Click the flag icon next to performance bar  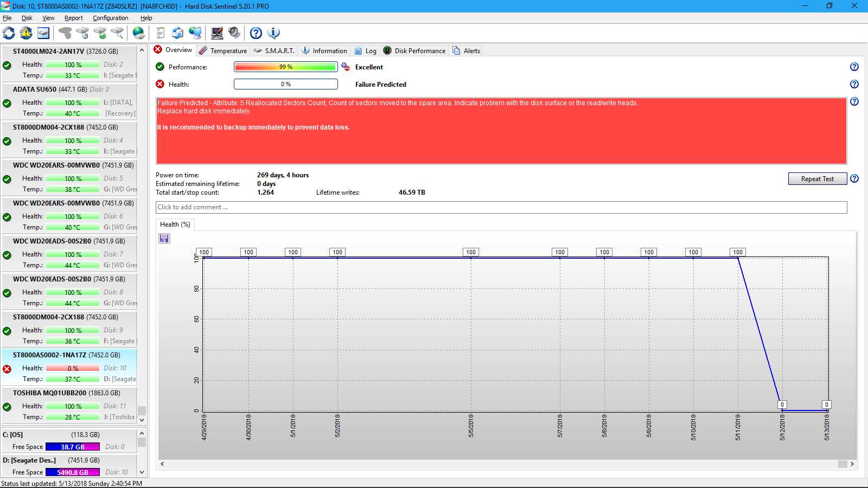coord(346,67)
